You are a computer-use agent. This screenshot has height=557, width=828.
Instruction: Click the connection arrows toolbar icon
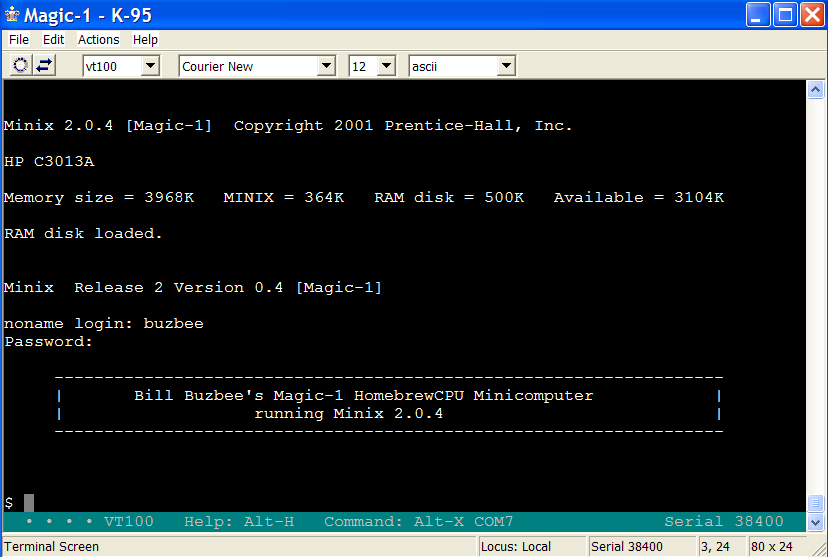coord(44,66)
